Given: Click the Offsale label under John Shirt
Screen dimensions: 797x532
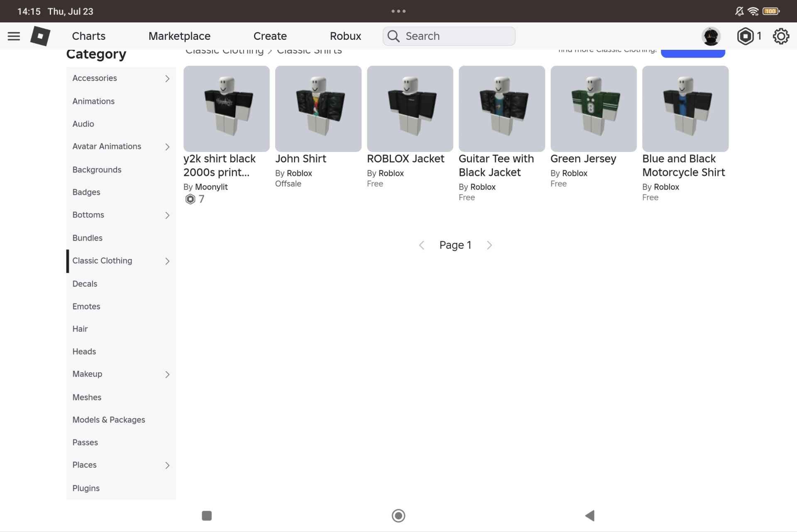Looking at the screenshot, I should click(288, 184).
